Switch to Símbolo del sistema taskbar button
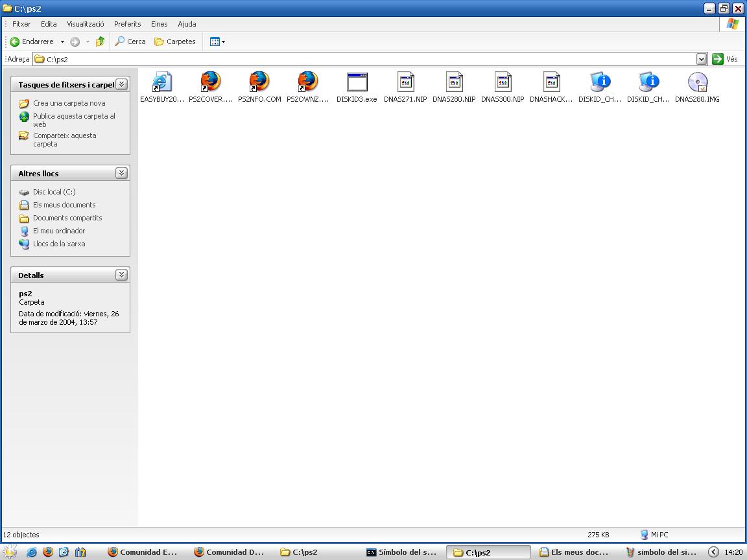Viewport: 747px width, 560px height. click(x=402, y=552)
